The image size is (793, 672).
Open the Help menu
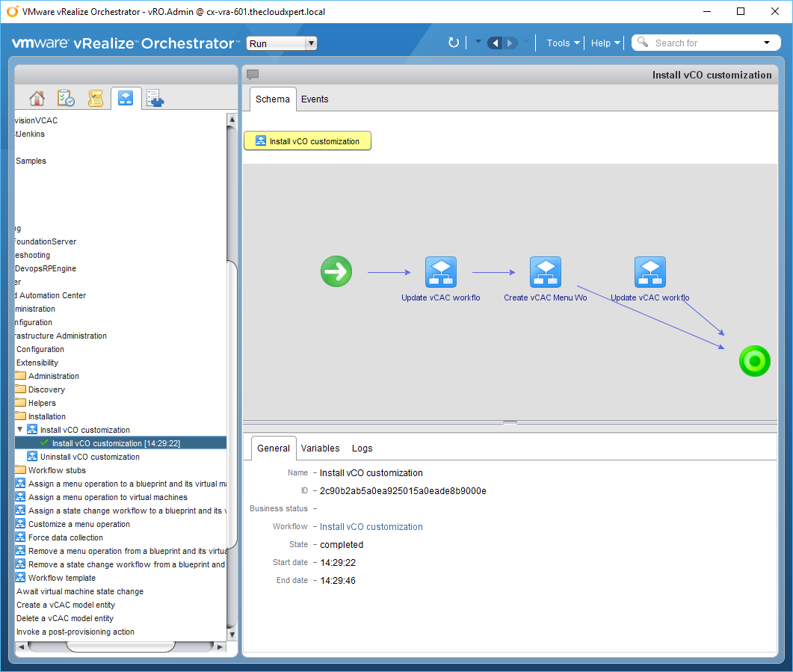605,43
